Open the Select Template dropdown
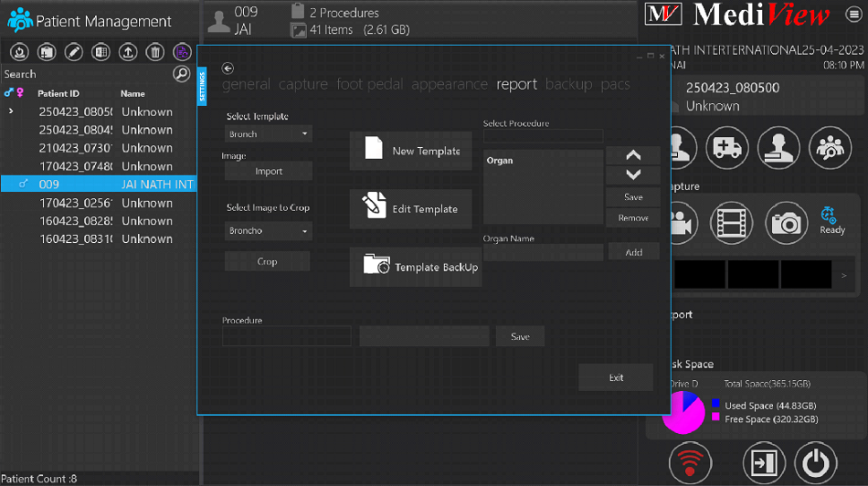This screenshot has height=486, width=868. pos(269,134)
